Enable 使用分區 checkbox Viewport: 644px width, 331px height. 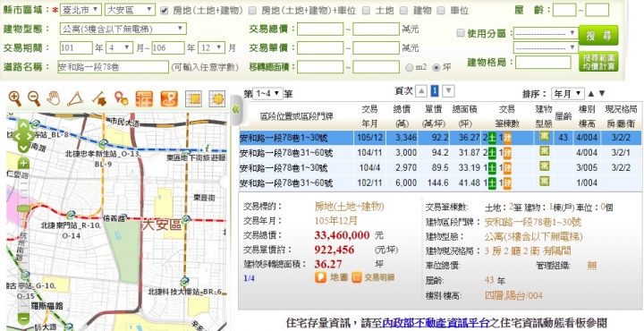click(x=461, y=33)
